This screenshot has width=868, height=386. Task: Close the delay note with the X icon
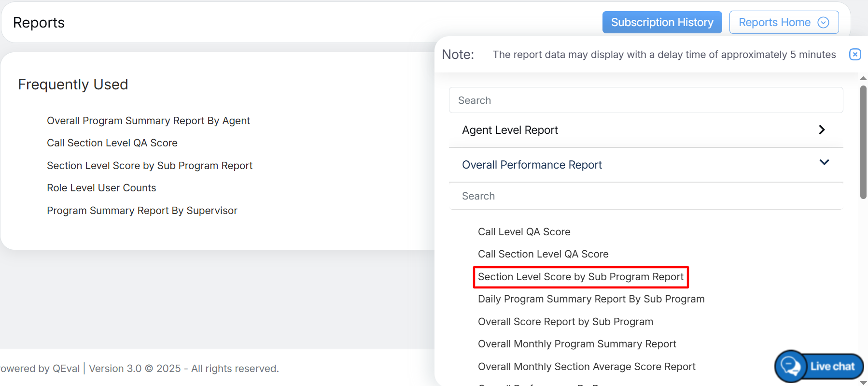pos(854,55)
